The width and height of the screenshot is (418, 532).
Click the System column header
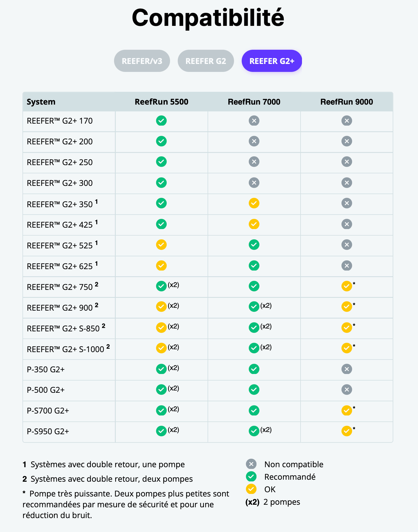pyautogui.click(x=41, y=102)
